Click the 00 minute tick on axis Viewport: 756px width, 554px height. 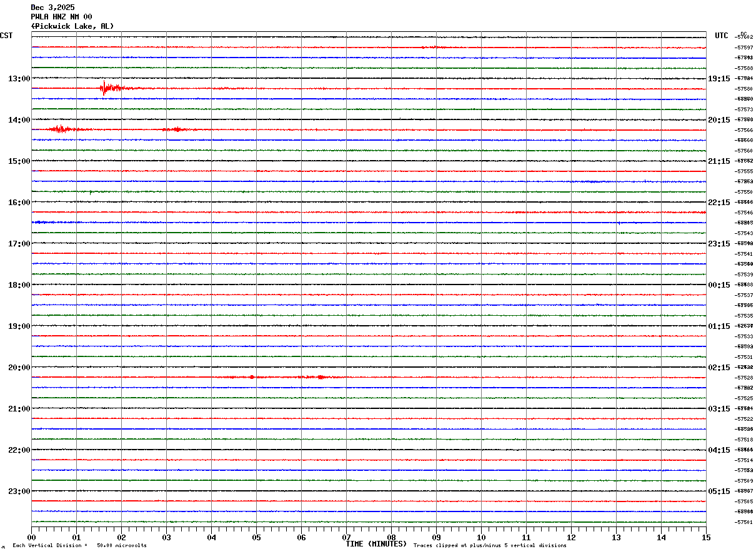point(32,537)
